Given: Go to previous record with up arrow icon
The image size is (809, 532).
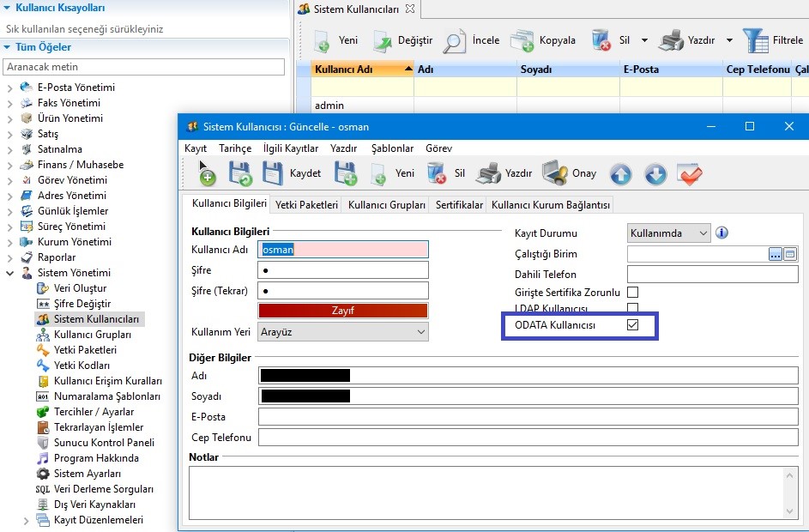Looking at the screenshot, I should tap(620, 174).
